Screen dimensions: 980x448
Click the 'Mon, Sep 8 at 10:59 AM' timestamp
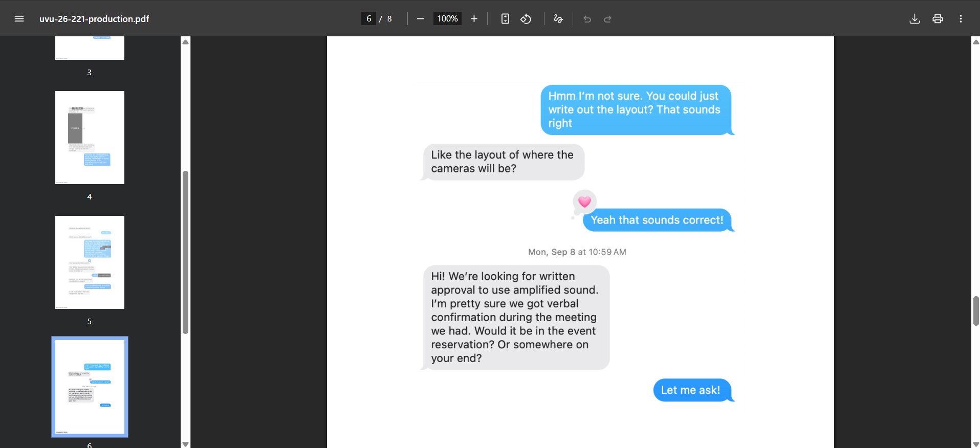pos(577,252)
